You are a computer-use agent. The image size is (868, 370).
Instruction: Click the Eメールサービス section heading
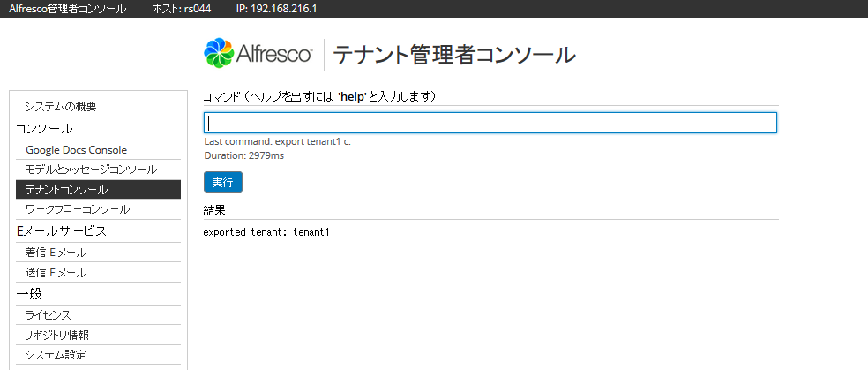pyautogui.click(x=62, y=231)
